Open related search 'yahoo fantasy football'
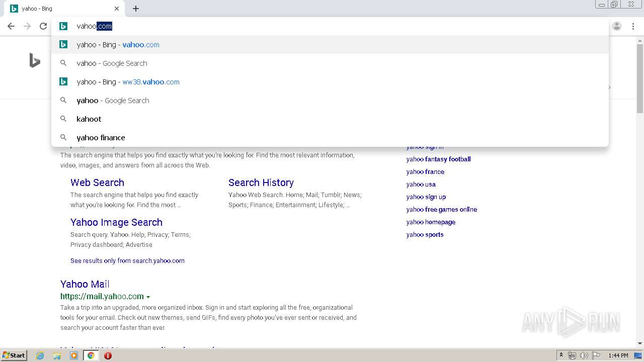 pos(438,159)
